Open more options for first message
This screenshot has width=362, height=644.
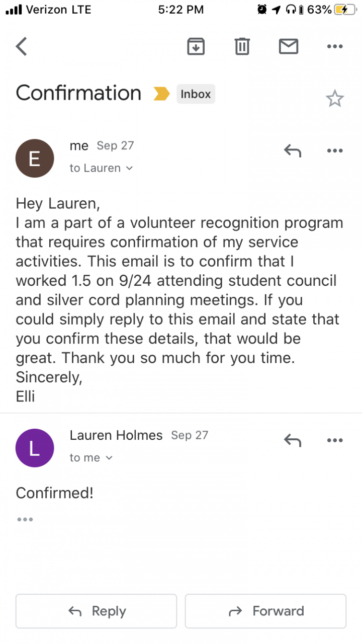pos(335,150)
